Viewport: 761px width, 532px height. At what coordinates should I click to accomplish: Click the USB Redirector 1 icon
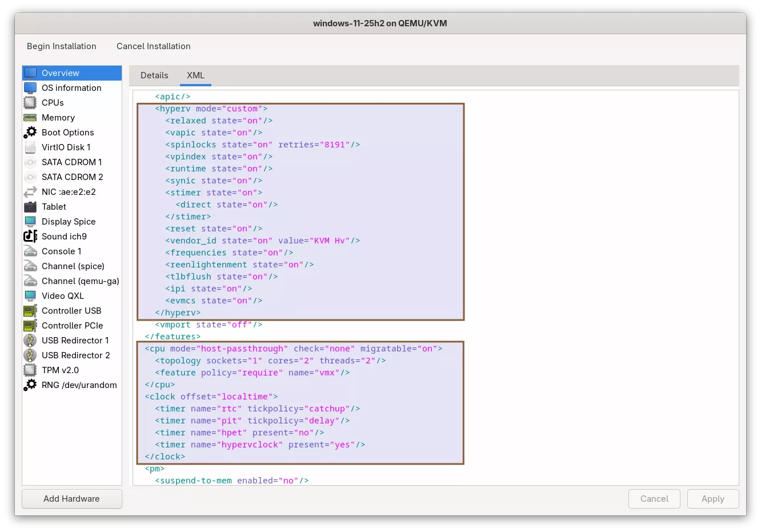pyautogui.click(x=30, y=341)
